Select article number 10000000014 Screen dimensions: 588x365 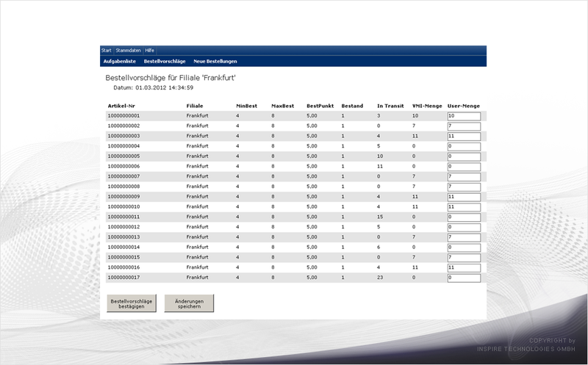click(x=123, y=247)
